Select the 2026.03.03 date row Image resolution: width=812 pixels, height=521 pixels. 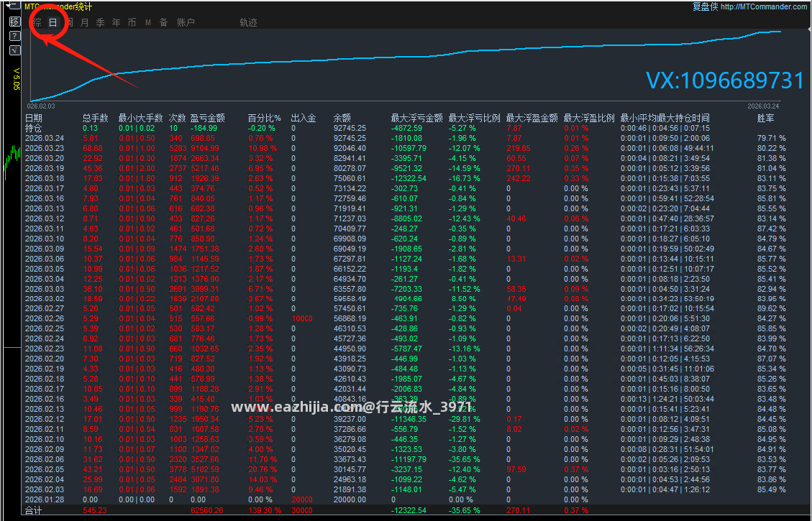tap(406, 289)
